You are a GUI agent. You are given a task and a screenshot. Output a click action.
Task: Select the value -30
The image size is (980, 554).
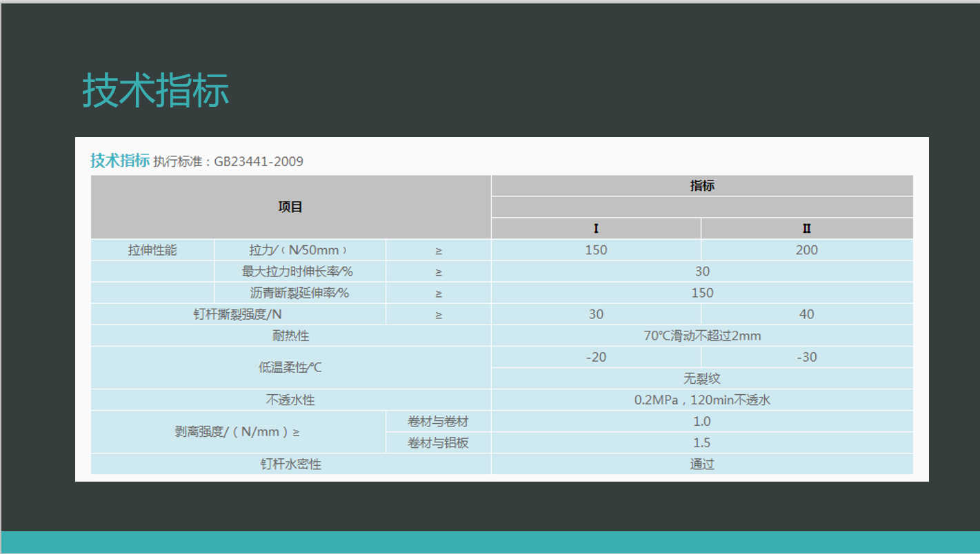coord(807,357)
